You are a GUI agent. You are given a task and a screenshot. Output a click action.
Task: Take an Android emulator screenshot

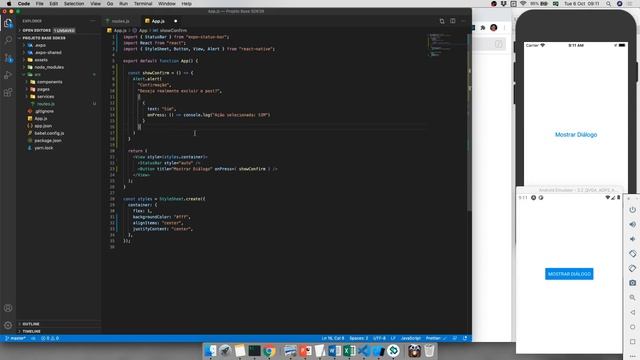coord(632,283)
